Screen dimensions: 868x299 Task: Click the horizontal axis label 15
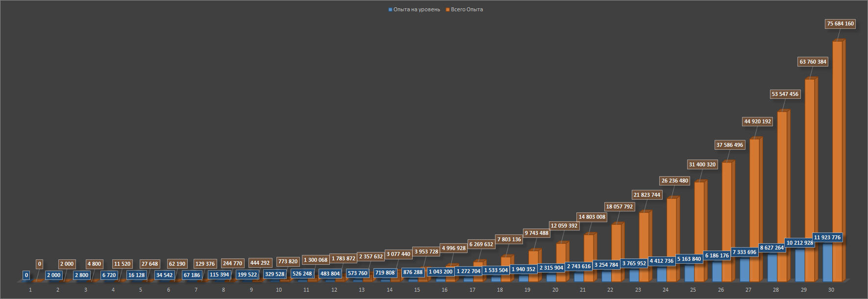(x=417, y=290)
